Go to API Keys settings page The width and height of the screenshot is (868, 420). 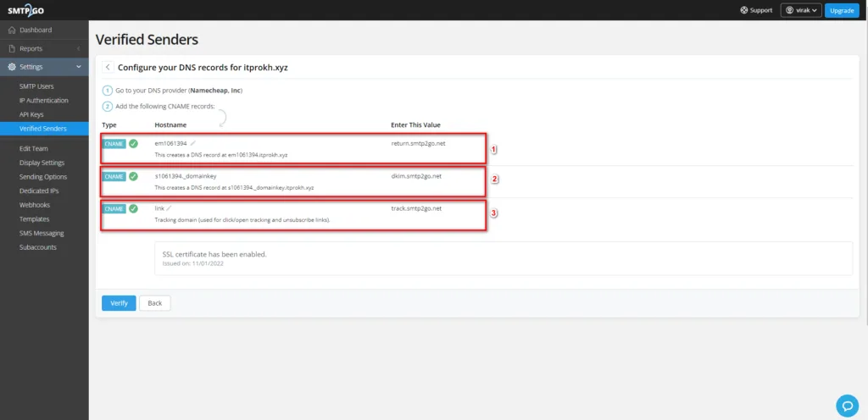pyautogui.click(x=32, y=114)
